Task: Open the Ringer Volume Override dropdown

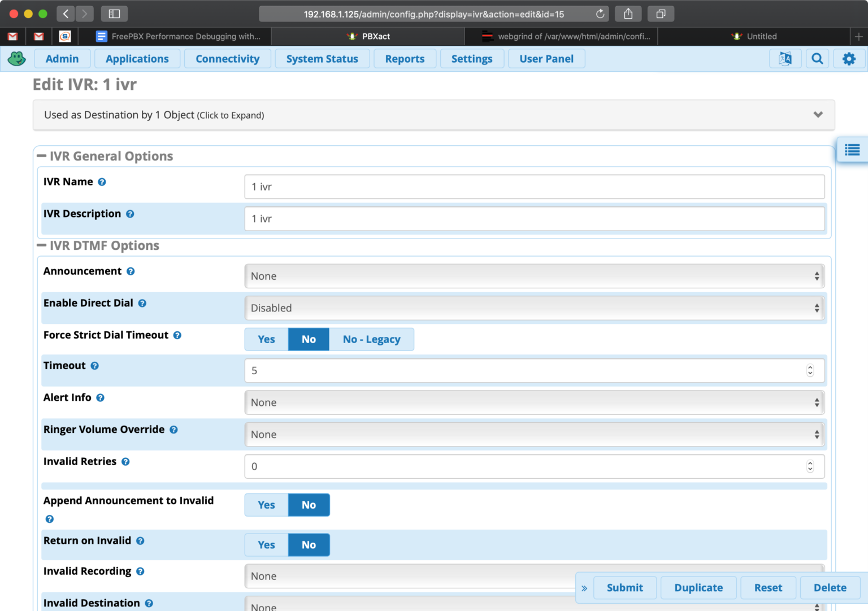Action: (x=534, y=434)
